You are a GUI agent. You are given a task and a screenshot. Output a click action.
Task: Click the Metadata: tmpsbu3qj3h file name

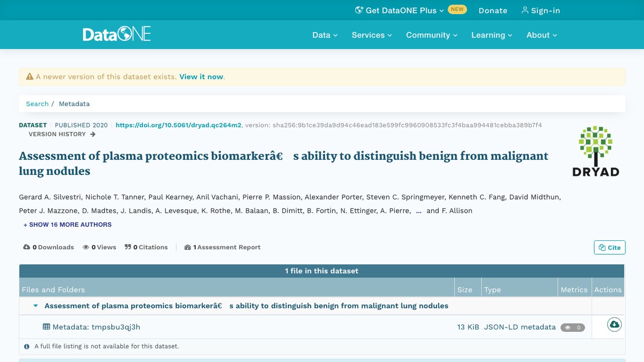(96, 327)
